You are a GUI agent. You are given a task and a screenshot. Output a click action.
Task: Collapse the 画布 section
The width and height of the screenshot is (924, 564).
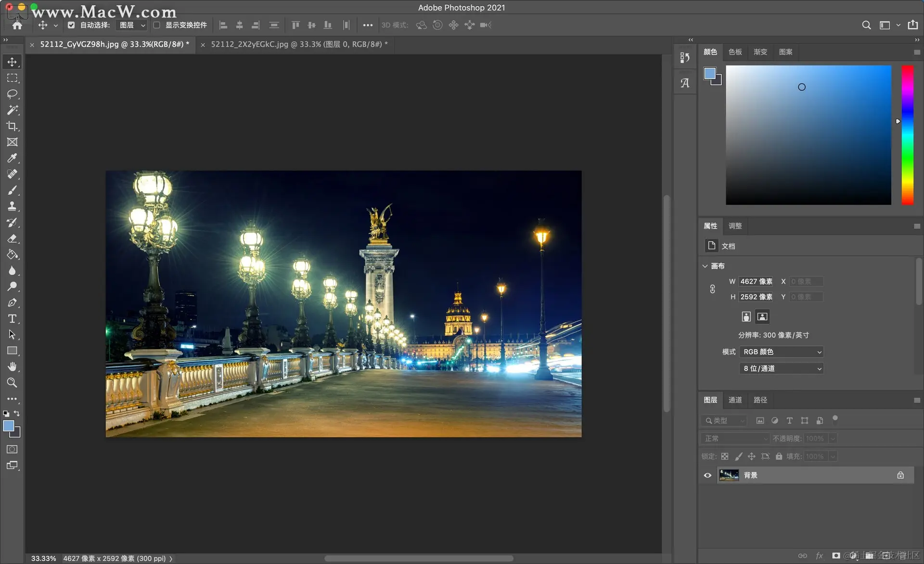[x=705, y=266]
